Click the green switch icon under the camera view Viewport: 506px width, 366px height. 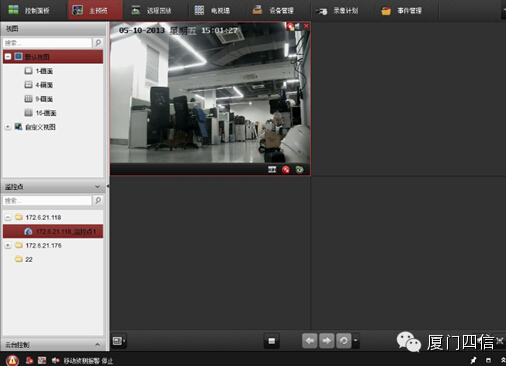tap(299, 170)
